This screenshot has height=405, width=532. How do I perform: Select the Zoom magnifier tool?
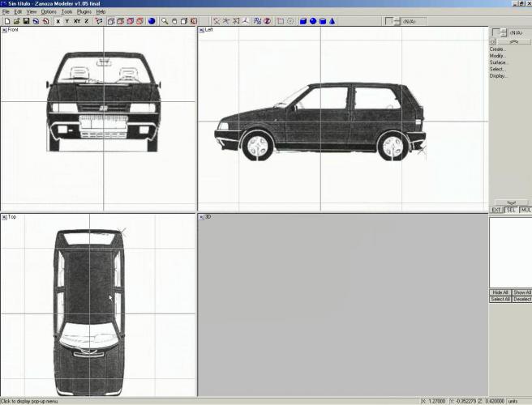point(165,21)
